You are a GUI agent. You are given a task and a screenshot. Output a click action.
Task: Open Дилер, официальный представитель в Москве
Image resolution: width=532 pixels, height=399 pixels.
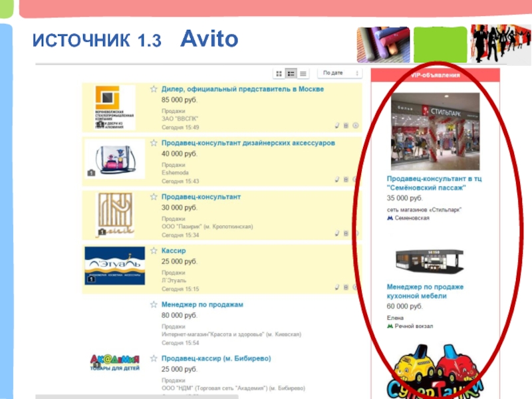click(x=243, y=89)
